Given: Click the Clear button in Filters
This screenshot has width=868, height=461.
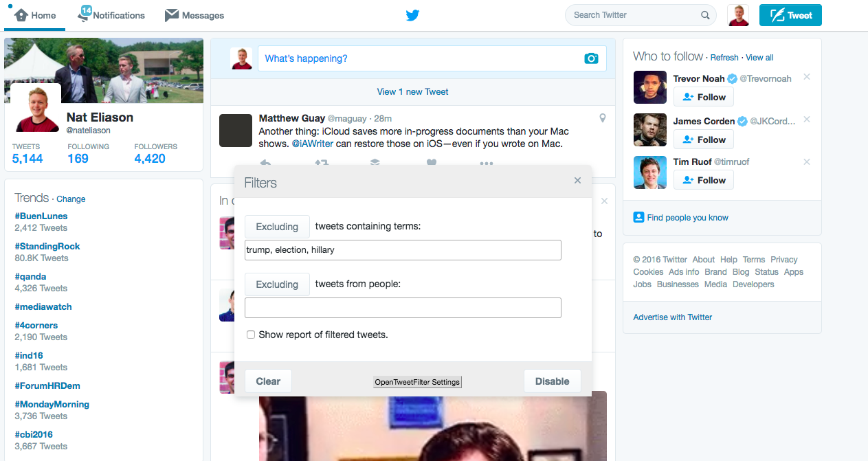Looking at the screenshot, I should point(268,381).
